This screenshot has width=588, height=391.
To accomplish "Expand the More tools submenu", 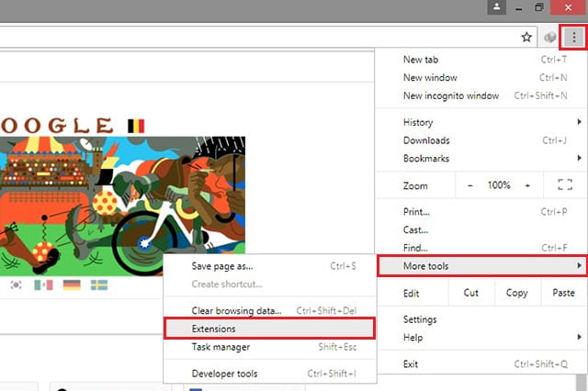I will click(x=481, y=266).
